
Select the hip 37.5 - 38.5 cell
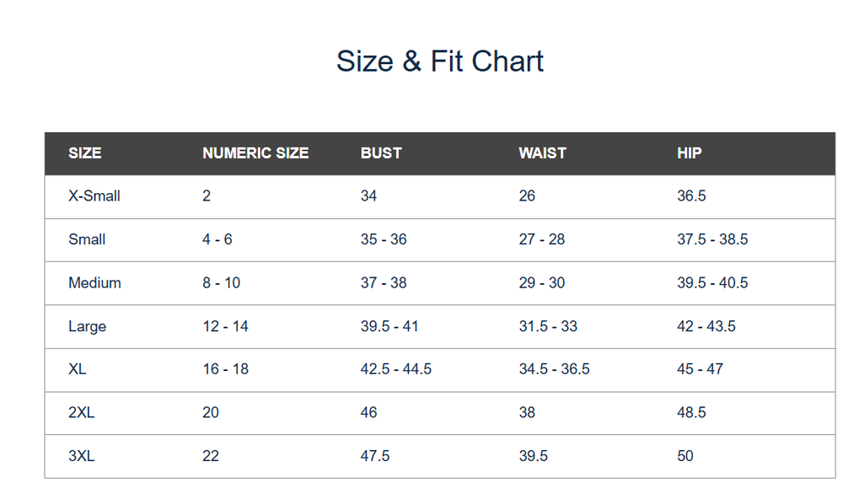tap(712, 239)
